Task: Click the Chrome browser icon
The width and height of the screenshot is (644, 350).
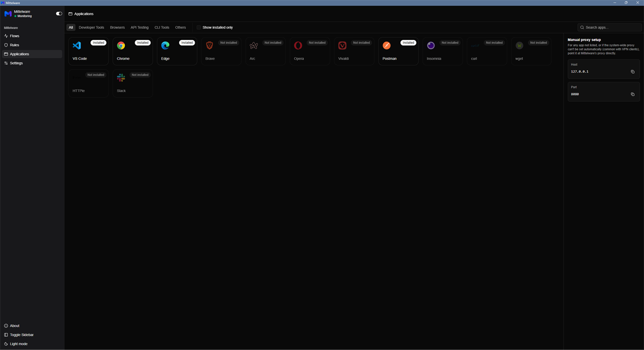Action: pyautogui.click(x=121, y=46)
